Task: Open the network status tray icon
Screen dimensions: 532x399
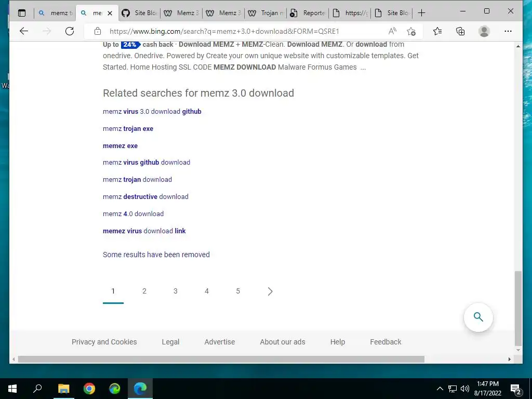Action: click(453, 389)
